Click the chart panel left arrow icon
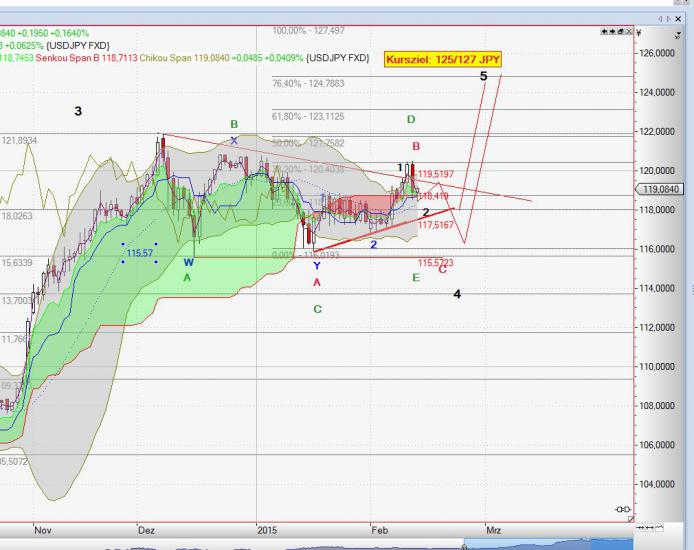694x550 pixels. coord(603,31)
